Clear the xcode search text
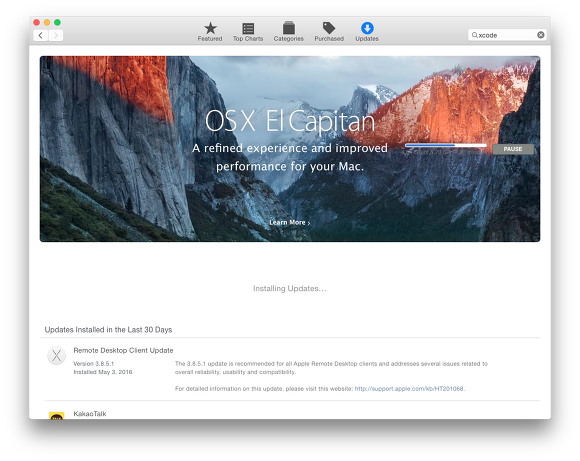The height and width of the screenshot is (461, 580). tap(540, 35)
